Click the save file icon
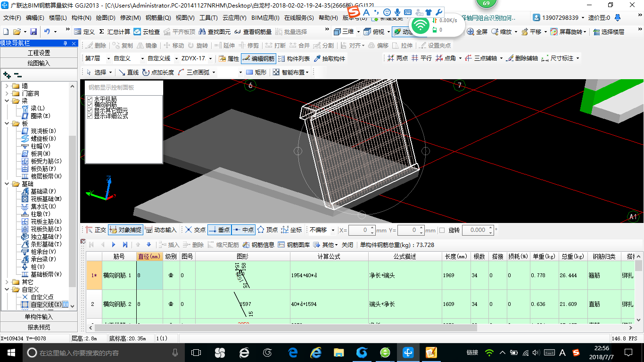The height and width of the screenshot is (362, 644). [x=33, y=32]
